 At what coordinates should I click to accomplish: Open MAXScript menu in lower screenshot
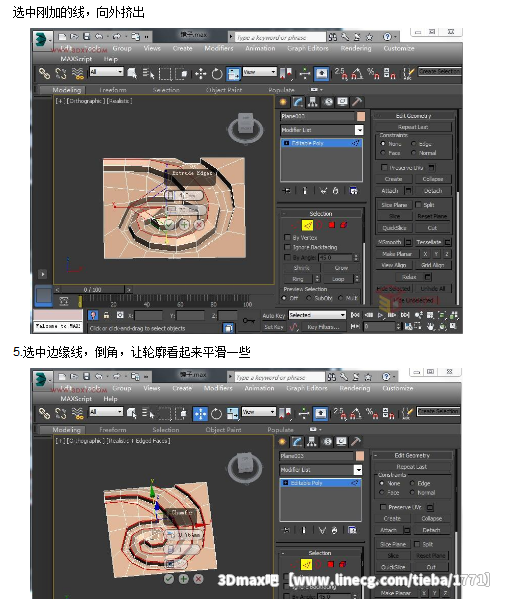pyautogui.click(x=76, y=398)
